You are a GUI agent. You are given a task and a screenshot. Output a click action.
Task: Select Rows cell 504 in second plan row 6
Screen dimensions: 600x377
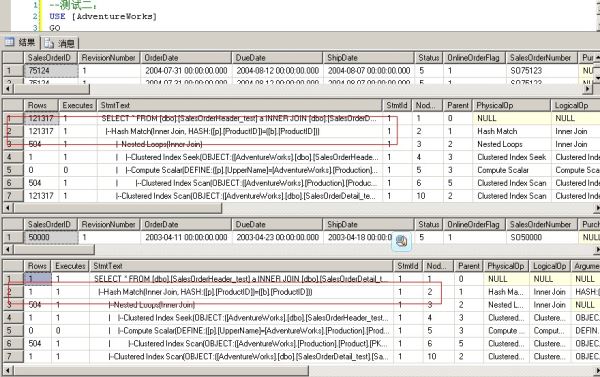click(38, 344)
